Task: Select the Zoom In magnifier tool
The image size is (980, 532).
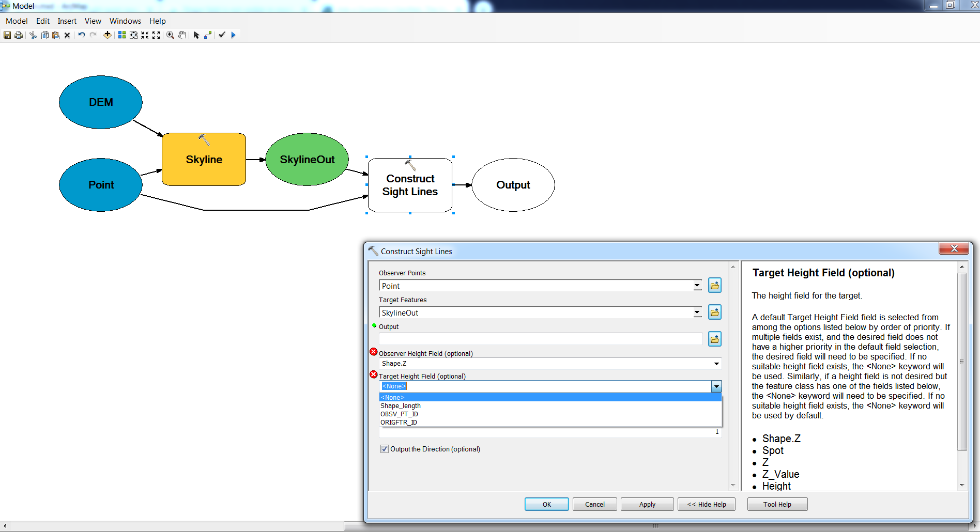Action: (x=170, y=35)
